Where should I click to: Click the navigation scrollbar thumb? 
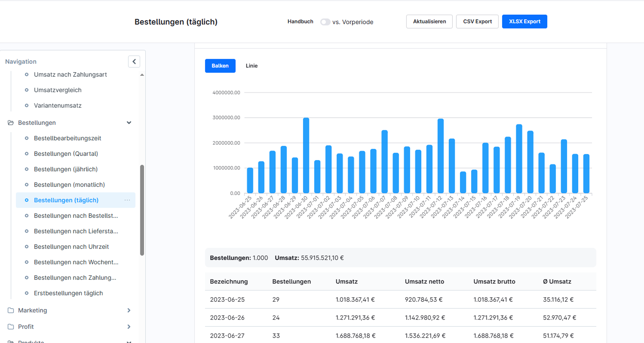tap(142, 210)
